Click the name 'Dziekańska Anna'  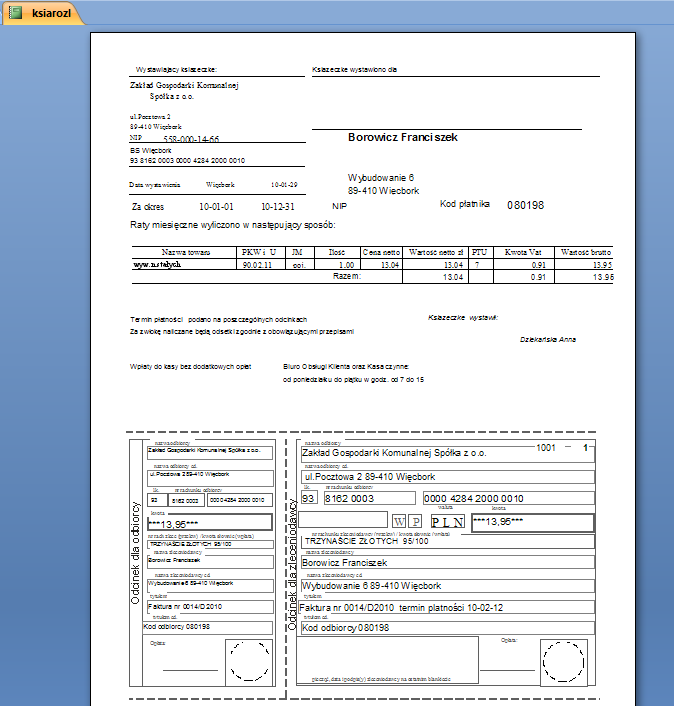click(547, 339)
